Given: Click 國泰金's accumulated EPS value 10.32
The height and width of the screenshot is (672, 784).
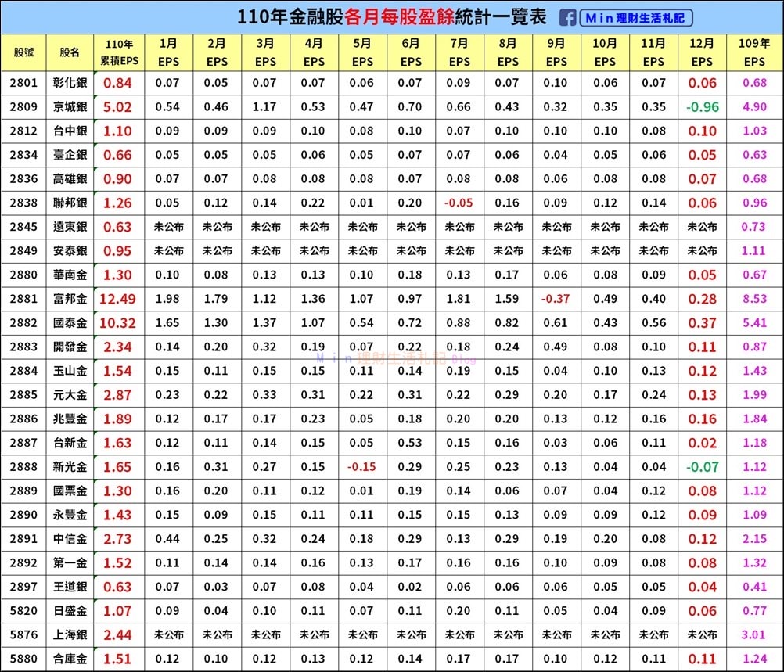Looking at the screenshot, I should [x=117, y=322].
